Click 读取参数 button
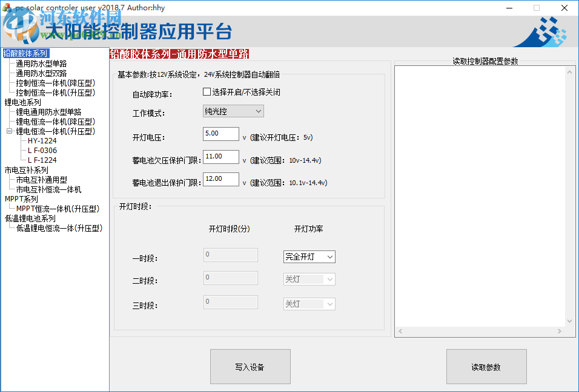The width and height of the screenshot is (579, 392). [x=486, y=367]
